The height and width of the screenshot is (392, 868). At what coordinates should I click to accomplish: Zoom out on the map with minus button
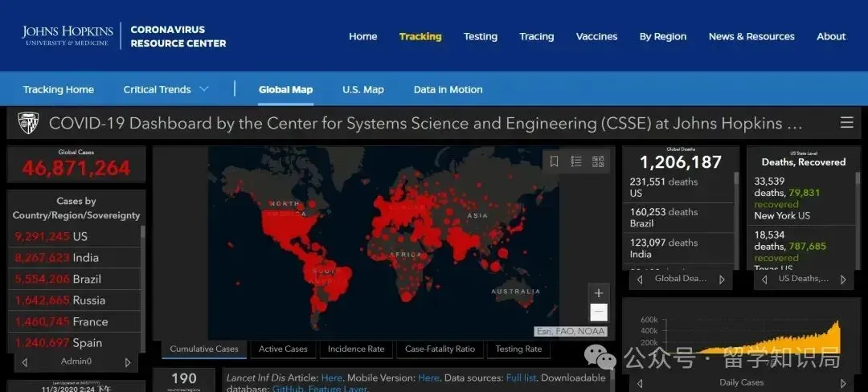[x=599, y=312]
